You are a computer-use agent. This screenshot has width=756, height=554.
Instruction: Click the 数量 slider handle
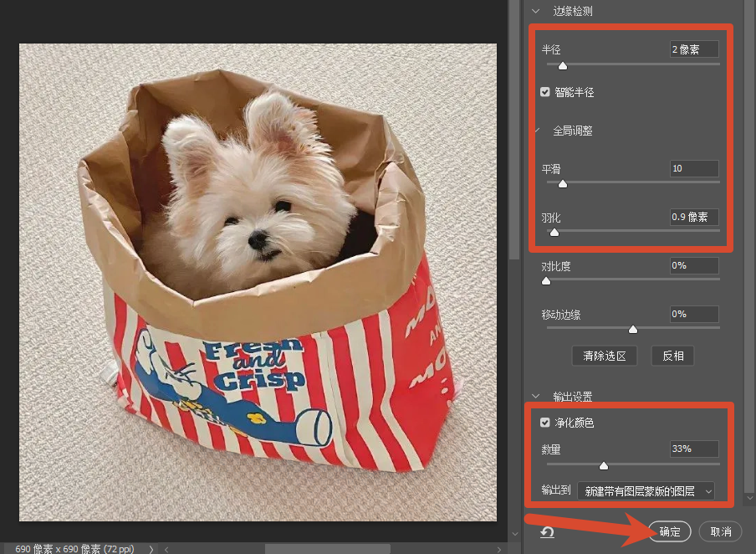[x=604, y=465]
